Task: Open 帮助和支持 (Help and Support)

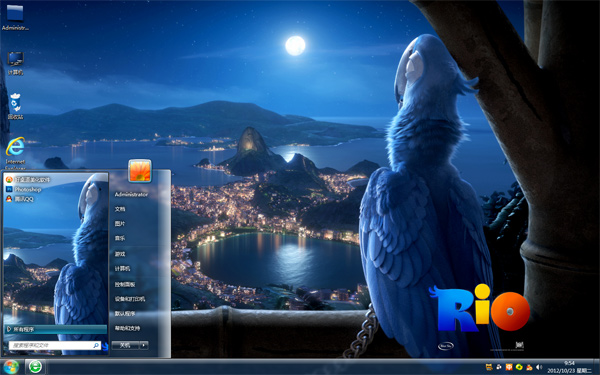Action: 127,328
